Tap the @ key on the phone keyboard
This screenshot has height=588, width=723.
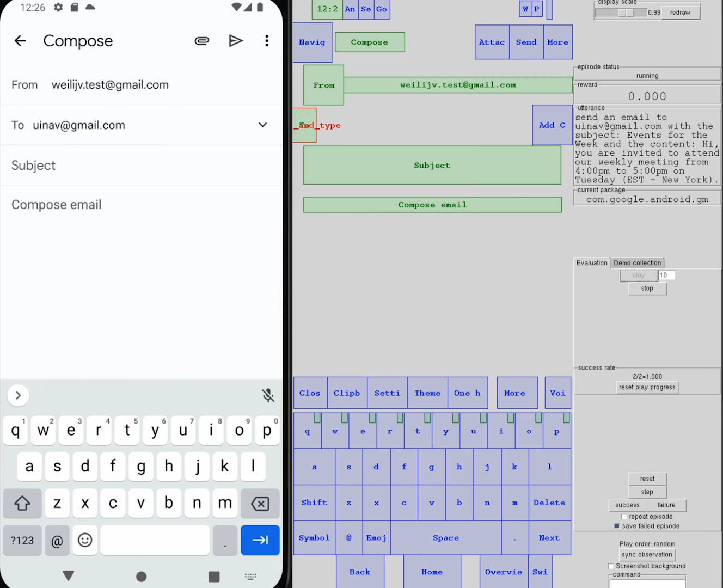[x=57, y=540]
